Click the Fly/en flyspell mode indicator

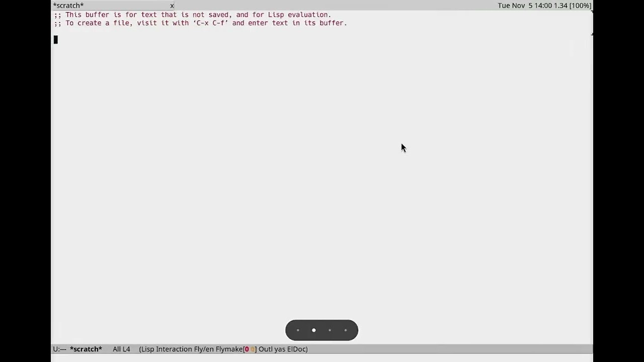(203, 349)
